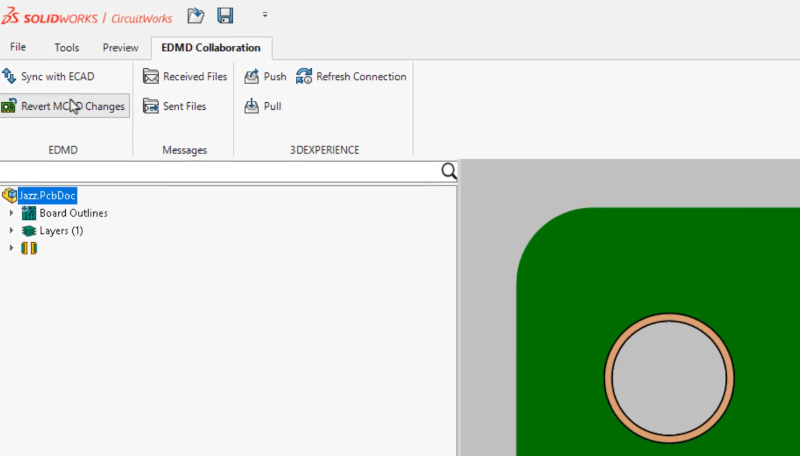Switch to the Tools tab
This screenshot has height=456, width=800.
(x=66, y=47)
